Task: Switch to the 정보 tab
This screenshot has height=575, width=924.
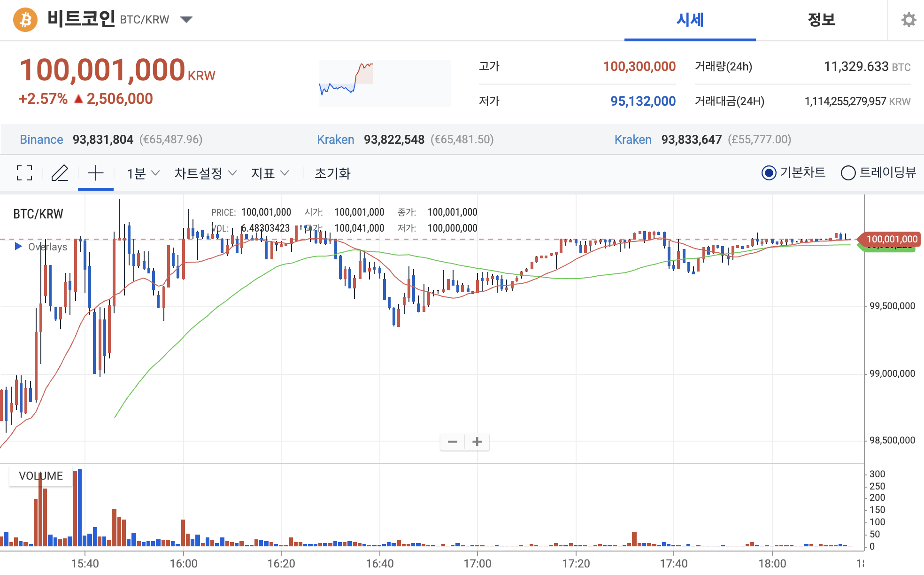Action: (x=821, y=20)
